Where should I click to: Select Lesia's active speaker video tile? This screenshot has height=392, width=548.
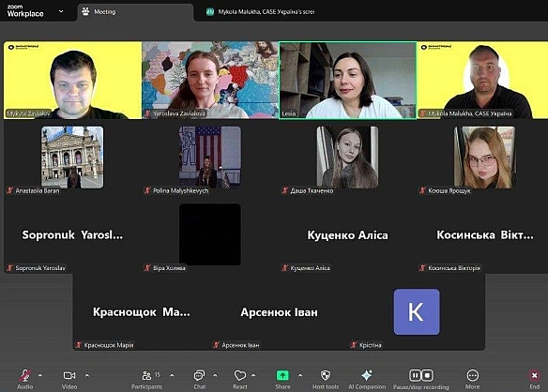[x=347, y=81]
